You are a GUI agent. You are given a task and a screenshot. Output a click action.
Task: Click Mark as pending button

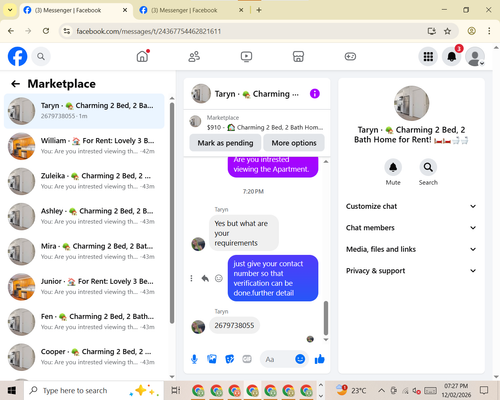225,143
